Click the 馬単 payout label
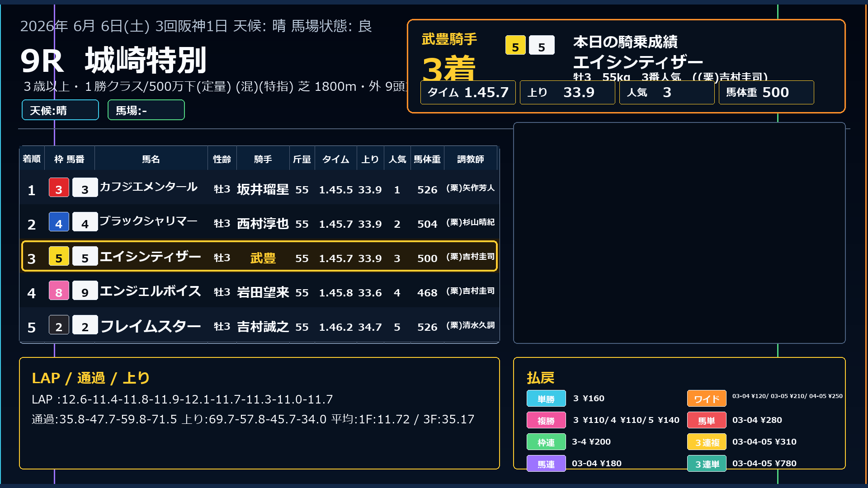Viewport: 868px width, 488px height. [707, 420]
